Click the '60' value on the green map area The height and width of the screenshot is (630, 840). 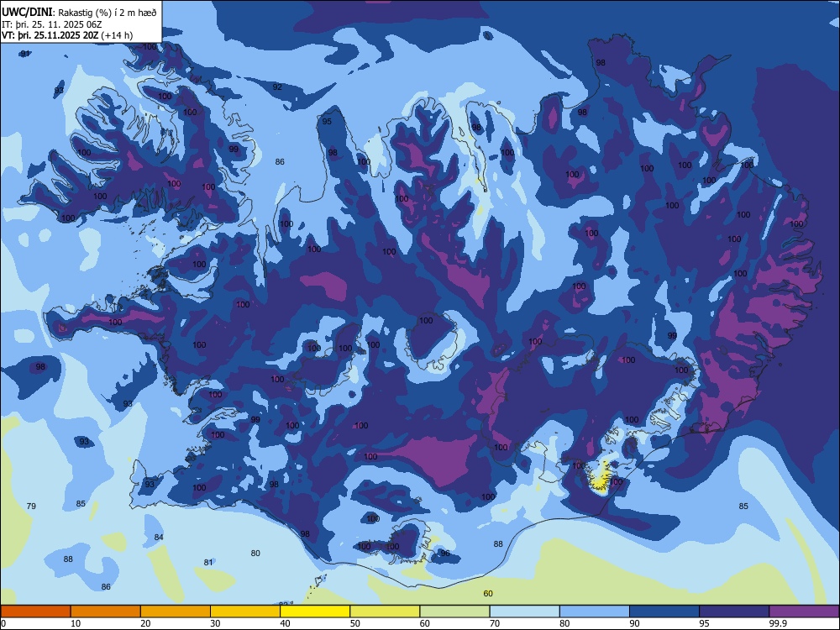(488, 593)
